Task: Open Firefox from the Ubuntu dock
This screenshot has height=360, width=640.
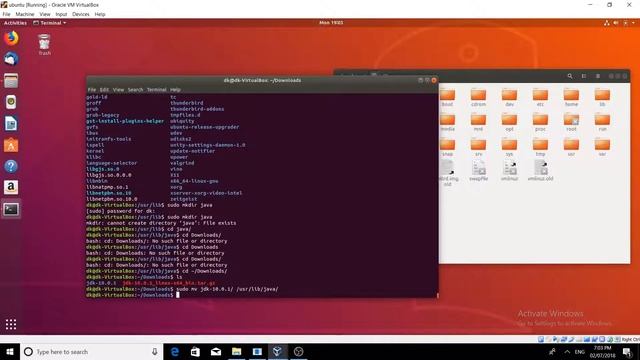Action: [11, 38]
